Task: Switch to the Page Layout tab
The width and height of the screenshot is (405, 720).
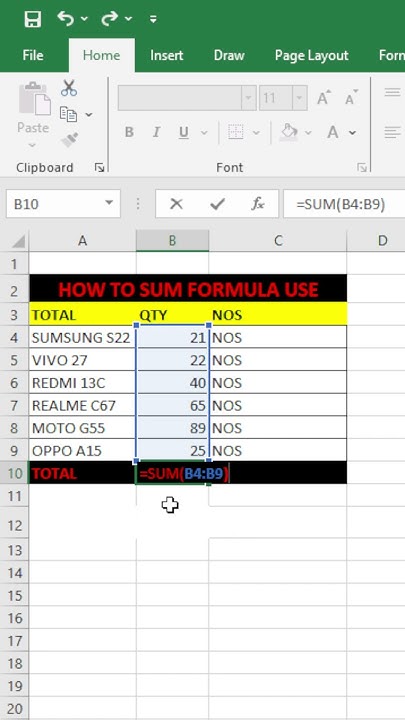Action: (311, 56)
